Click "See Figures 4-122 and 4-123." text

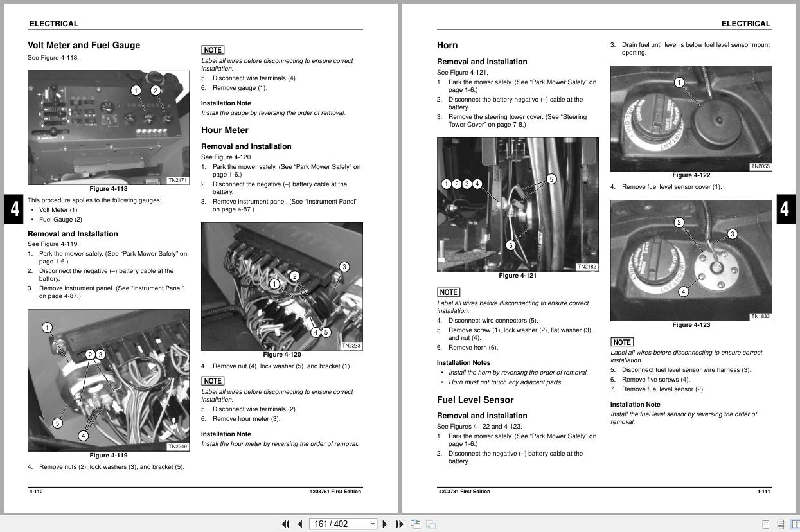479,427
